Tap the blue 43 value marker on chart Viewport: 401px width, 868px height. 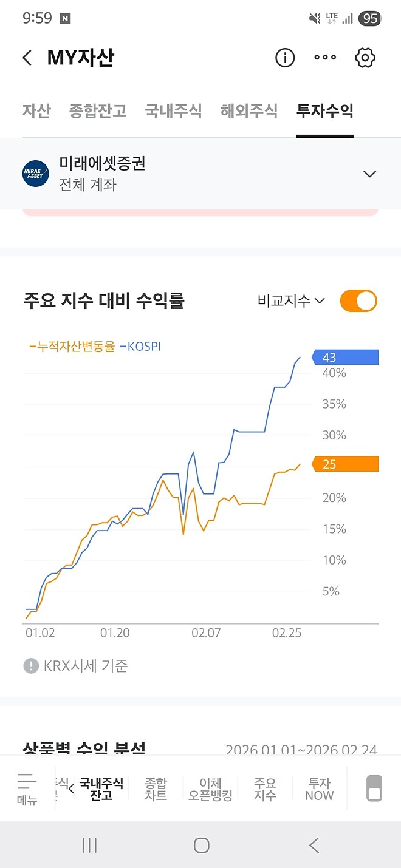(346, 358)
